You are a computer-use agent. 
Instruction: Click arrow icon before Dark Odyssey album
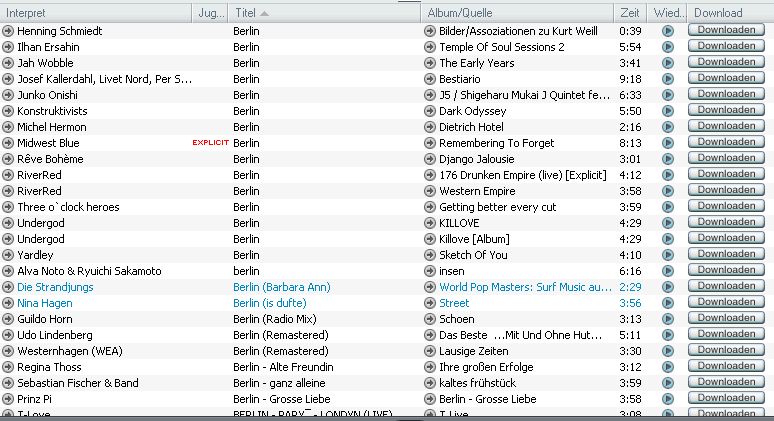[x=430, y=111]
